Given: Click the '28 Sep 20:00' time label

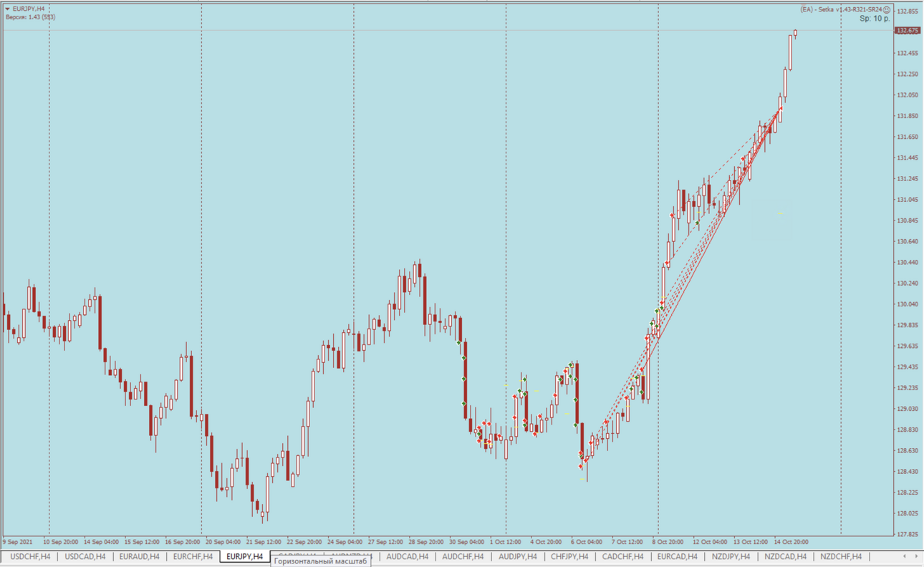Looking at the screenshot, I should tap(427, 542).
